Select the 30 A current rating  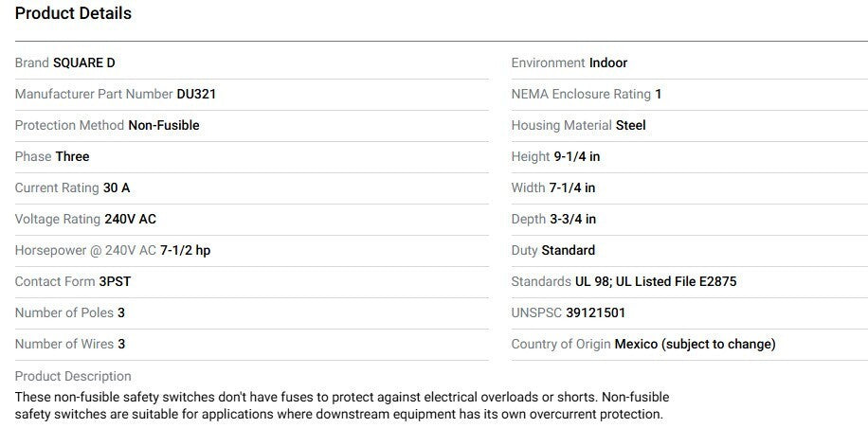pos(117,187)
